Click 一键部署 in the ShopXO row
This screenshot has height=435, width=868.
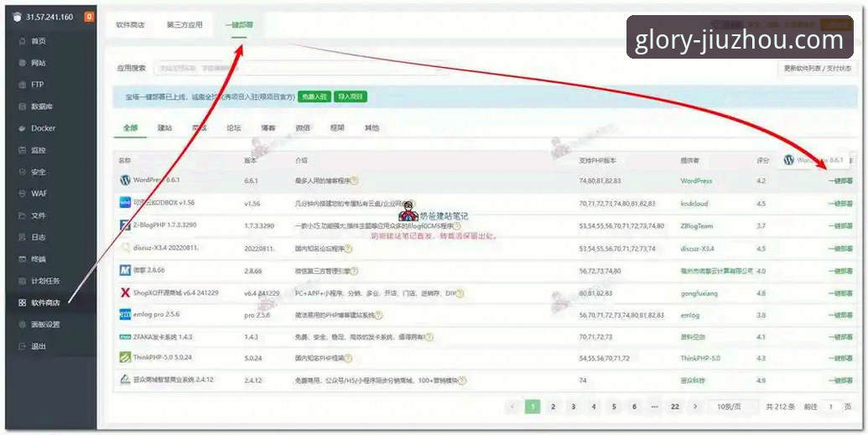[x=840, y=293]
